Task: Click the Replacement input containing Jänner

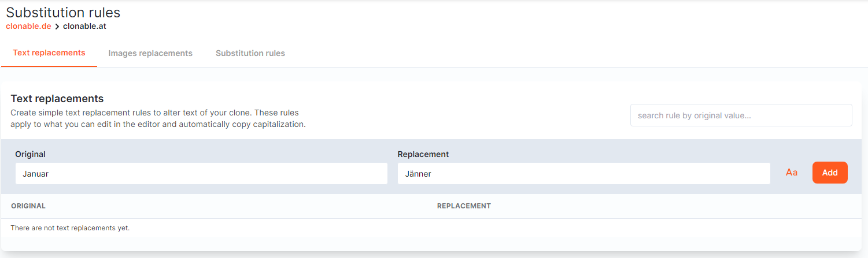Action: [x=583, y=173]
